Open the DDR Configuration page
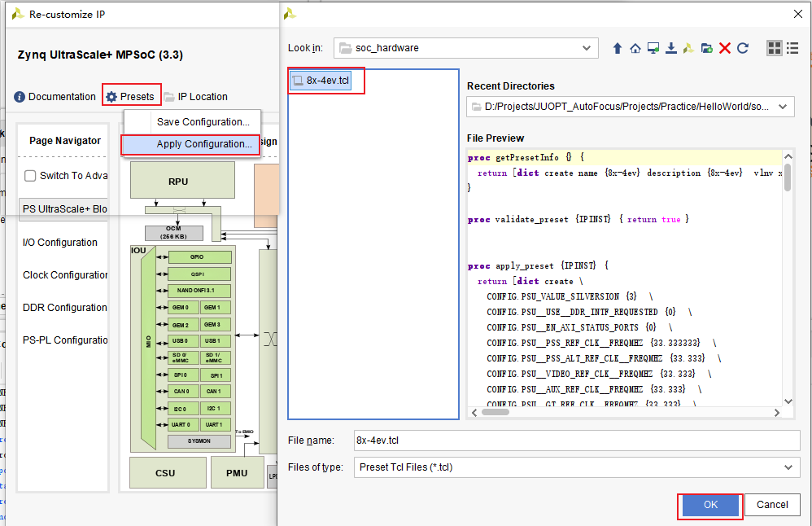This screenshot has height=526, width=812. pos(65,307)
